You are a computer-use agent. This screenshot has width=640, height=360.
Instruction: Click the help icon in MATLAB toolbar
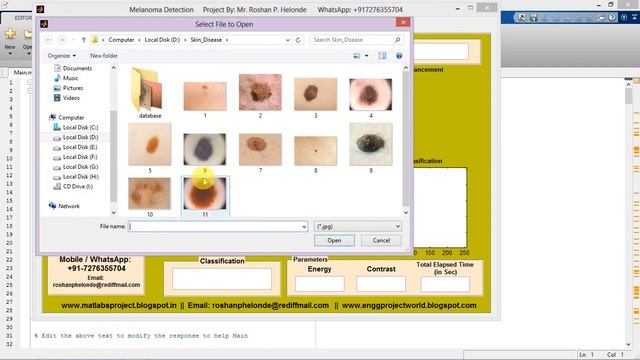(612, 18)
